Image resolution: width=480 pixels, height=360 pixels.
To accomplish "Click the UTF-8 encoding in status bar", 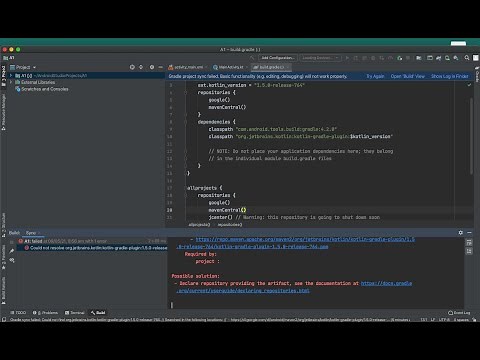I will pos(444,320).
